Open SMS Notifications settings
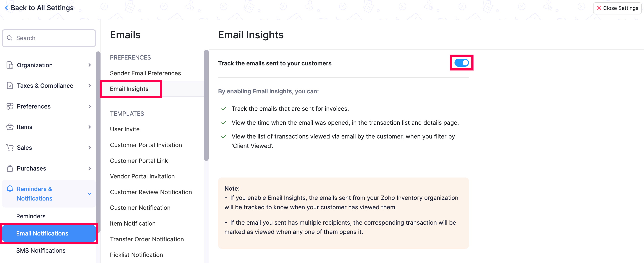This screenshot has height=263, width=644. [41, 251]
